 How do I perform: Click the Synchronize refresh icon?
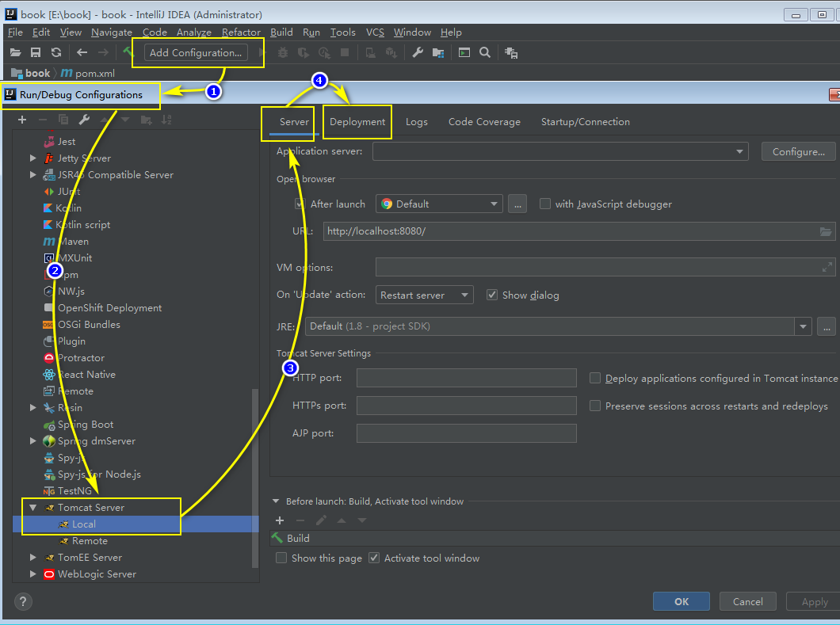click(56, 52)
